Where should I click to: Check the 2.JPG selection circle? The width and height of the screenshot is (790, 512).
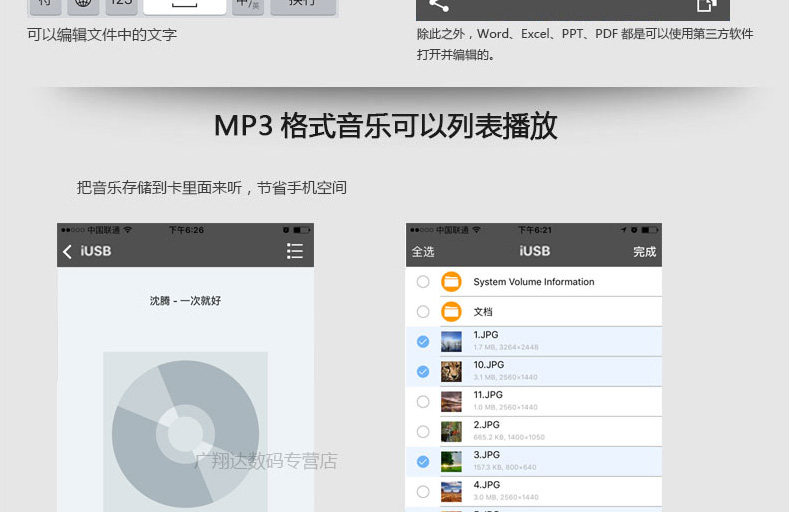tap(423, 432)
